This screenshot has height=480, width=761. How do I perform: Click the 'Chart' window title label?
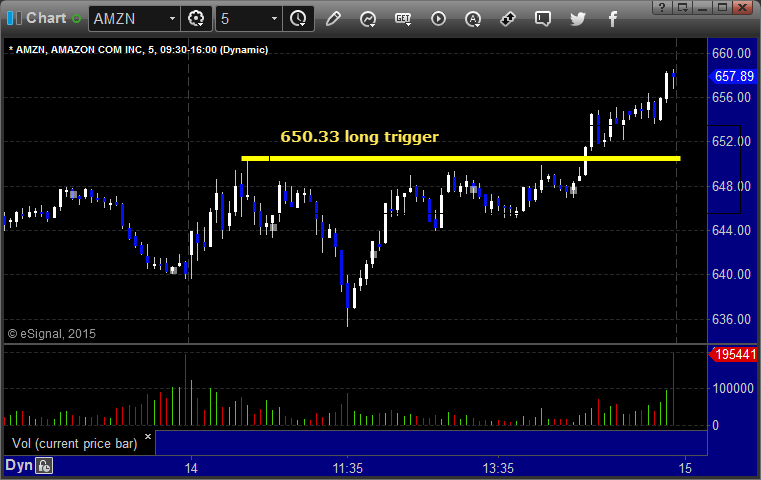(x=46, y=18)
